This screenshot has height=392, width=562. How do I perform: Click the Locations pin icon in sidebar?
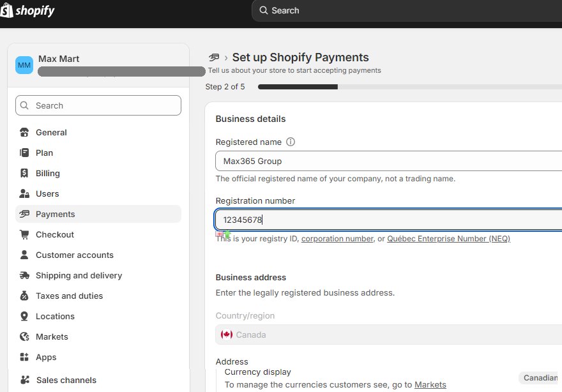point(24,317)
